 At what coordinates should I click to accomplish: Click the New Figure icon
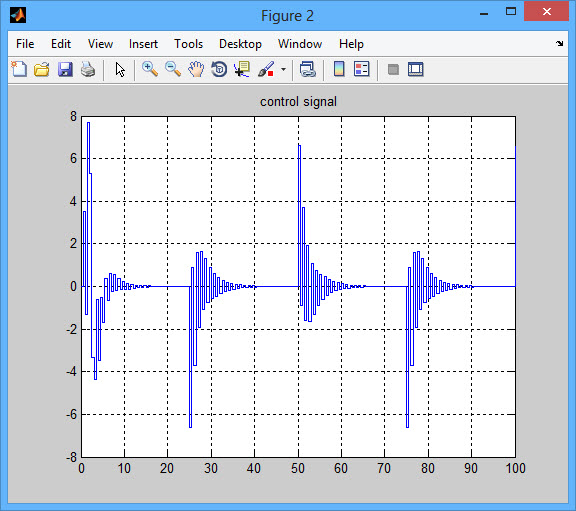point(19,69)
